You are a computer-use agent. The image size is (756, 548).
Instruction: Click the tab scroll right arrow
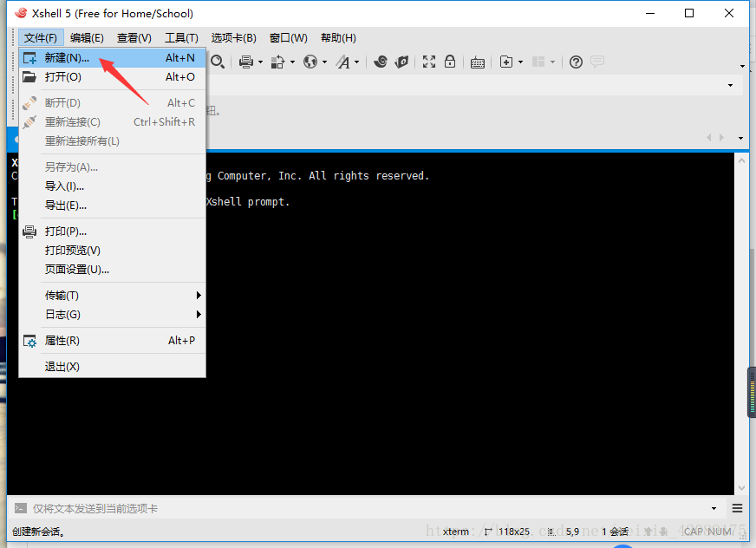click(x=721, y=138)
